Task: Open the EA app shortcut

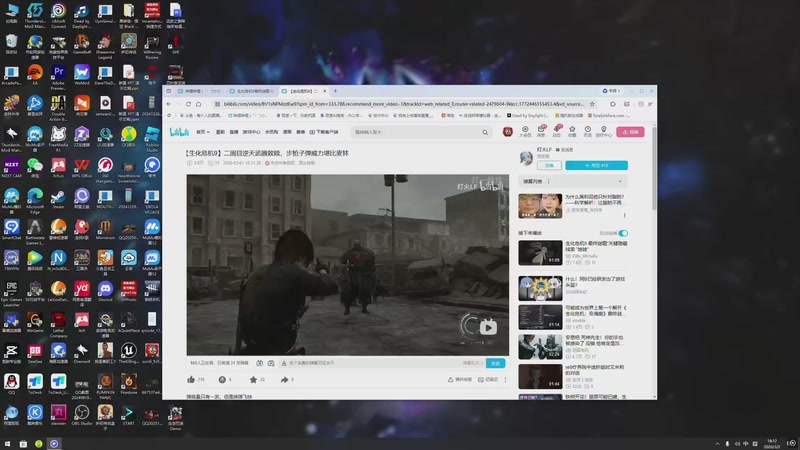Action: click(x=35, y=74)
